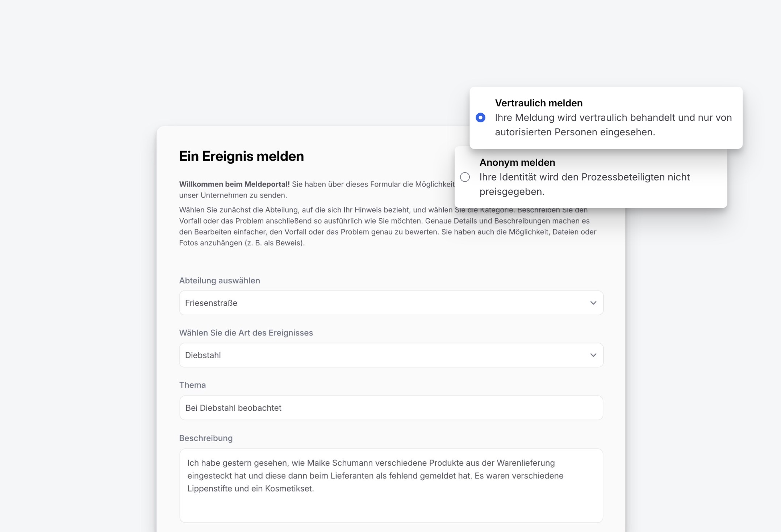Image resolution: width=781 pixels, height=532 pixels.
Task: Click the 'Beschreibung' field label
Action: (205, 438)
